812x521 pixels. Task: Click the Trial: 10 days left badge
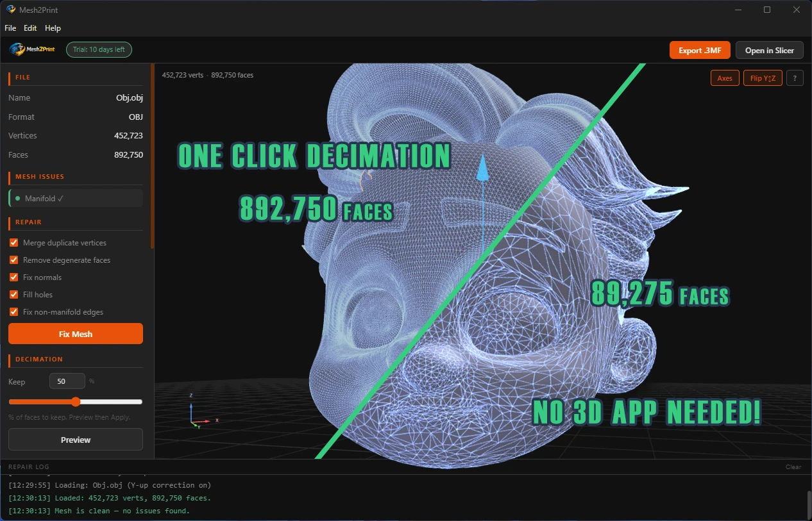[x=99, y=49]
